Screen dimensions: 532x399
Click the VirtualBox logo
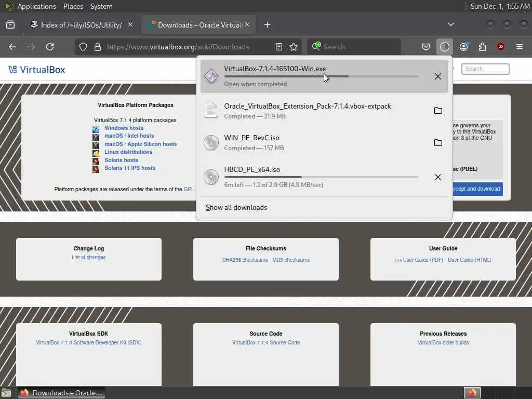pyautogui.click(x=37, y=70)
